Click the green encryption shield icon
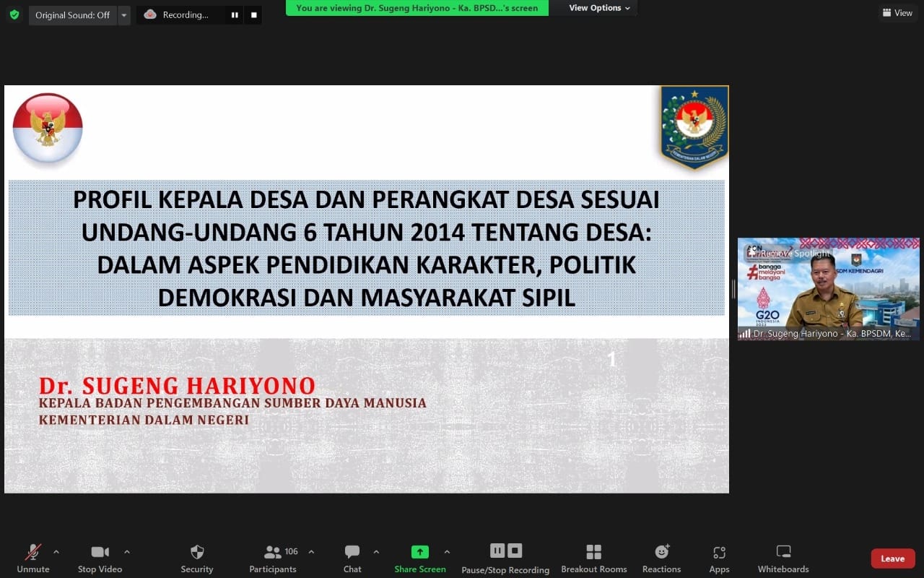 [x=14, y=14]
